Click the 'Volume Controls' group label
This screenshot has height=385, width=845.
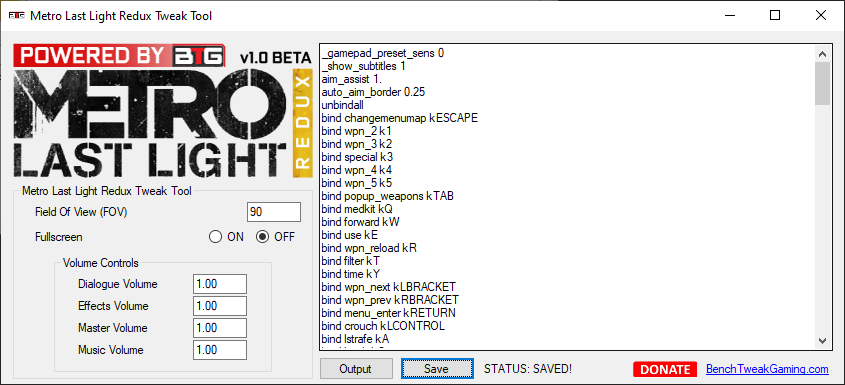[101, 263]
